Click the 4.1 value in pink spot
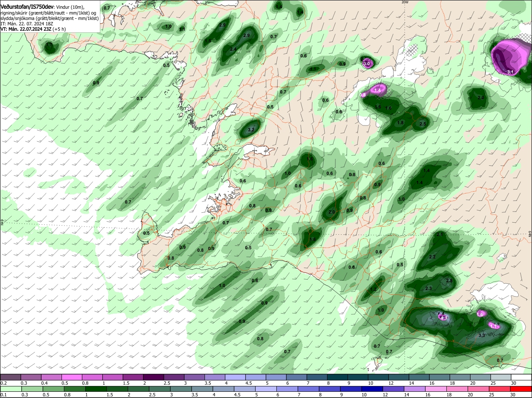 tap(443, 318)
